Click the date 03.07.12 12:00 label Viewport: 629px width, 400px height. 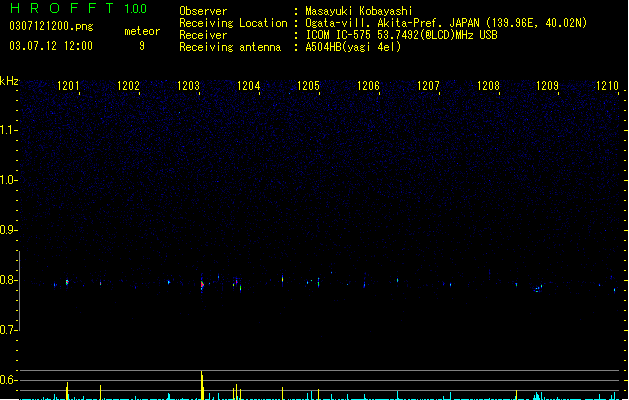pyautogui.click(x=51, y=46)
